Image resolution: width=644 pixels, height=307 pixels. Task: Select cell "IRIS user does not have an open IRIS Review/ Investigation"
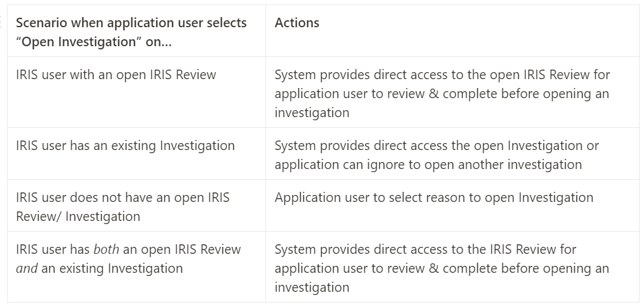coord(137,205)
